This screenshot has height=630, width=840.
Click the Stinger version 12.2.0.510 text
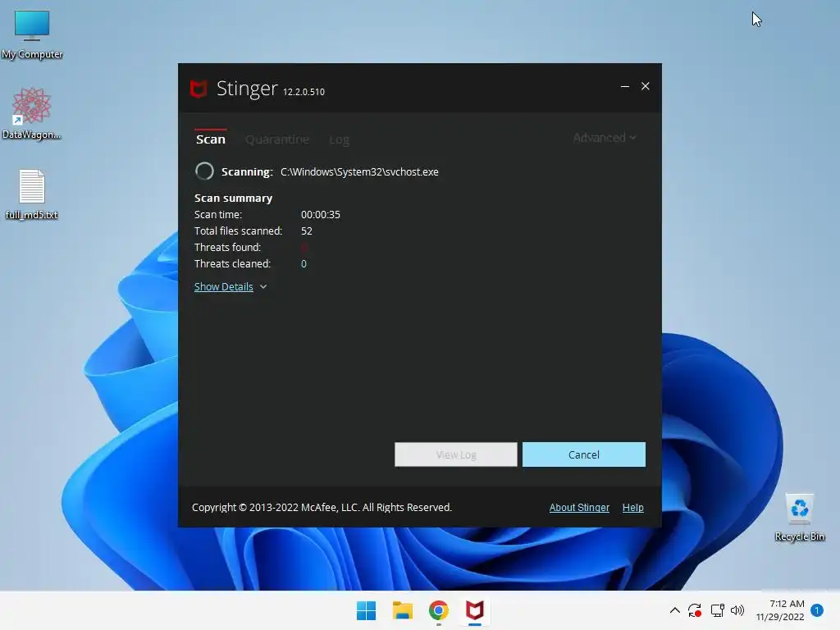point(304,92)
